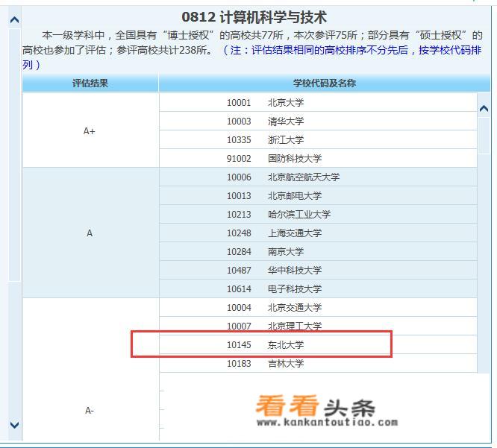Select the row 91002 国防科技大学
The image size is (497, 448).
pyautogui.click(x=318, y=158)
